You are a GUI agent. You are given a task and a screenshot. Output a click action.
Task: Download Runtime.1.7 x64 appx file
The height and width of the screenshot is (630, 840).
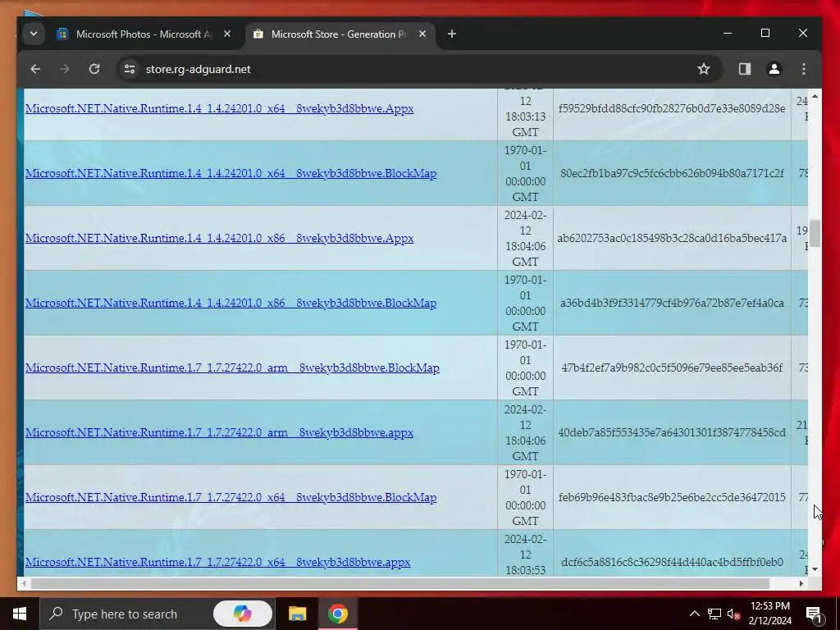tap(217, 563)
